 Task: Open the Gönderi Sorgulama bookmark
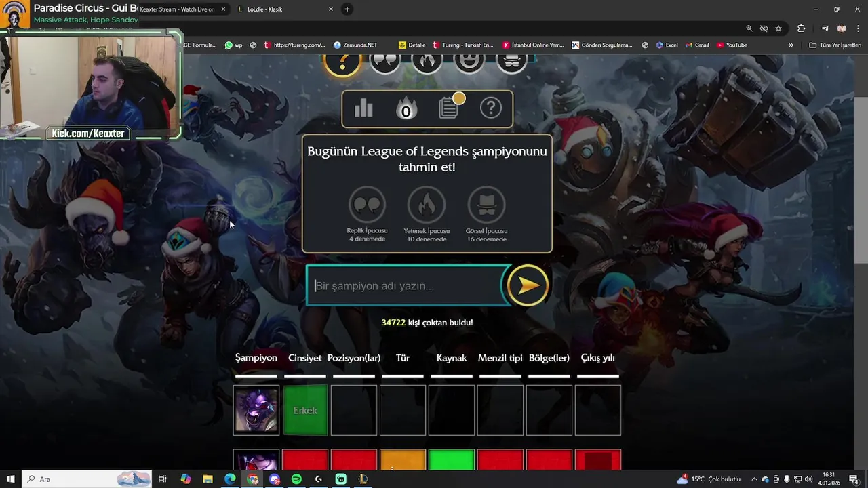coord(602,45)
